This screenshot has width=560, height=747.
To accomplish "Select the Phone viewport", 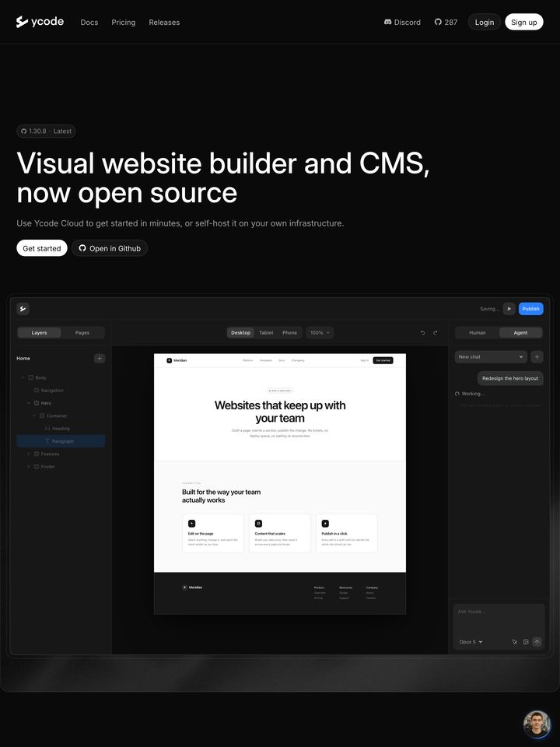I will 289,332.
